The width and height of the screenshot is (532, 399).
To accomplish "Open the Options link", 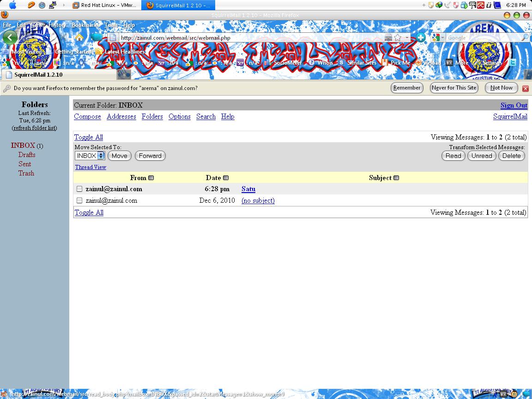I will tap(180, 116).
